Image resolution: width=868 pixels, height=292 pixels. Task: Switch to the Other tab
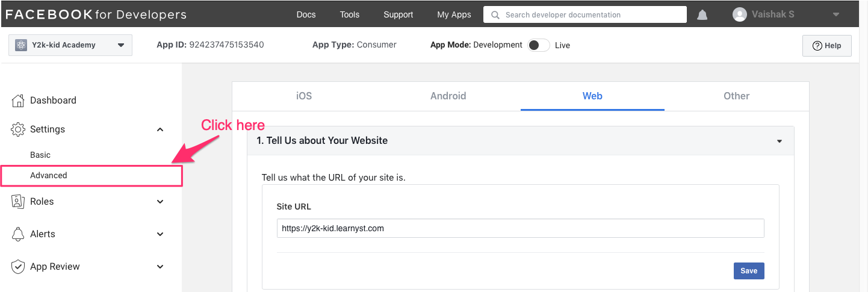pos(737,96)
